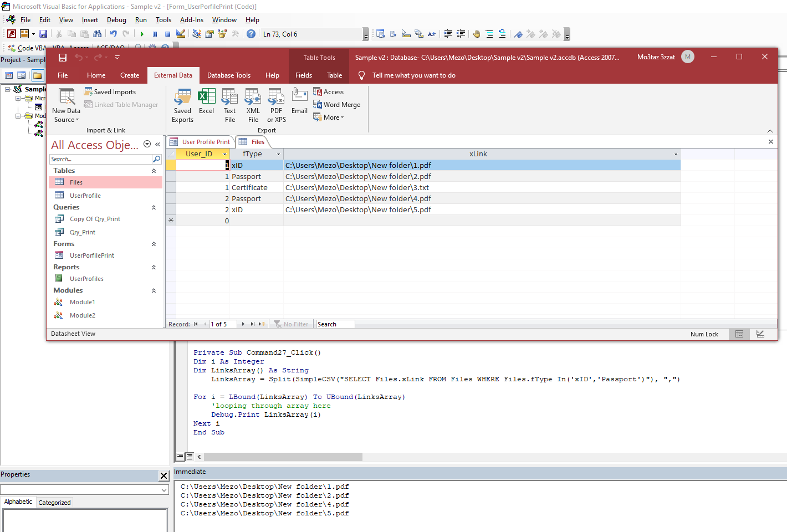Open the Debug menu in VBA
Viewport: 787px width, 532px height.
[x=116, y=20]
